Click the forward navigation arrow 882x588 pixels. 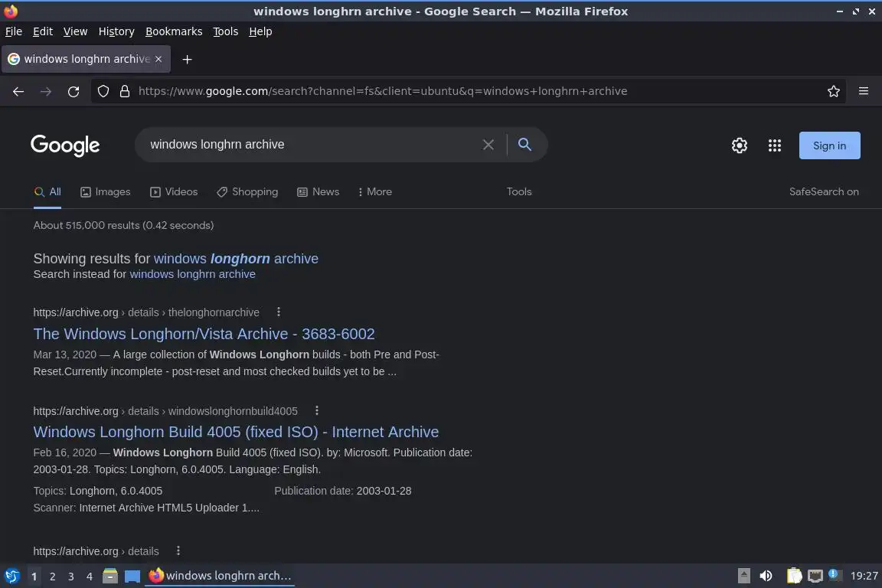46,91
